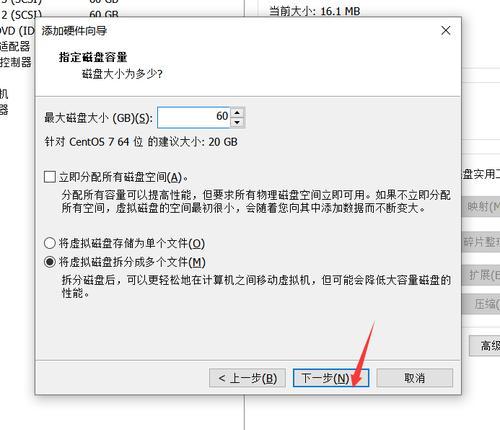The height and width of the screenshot is (430, 500).
Task: Select the 网络适配器 device entry
Action: [15, 46]
